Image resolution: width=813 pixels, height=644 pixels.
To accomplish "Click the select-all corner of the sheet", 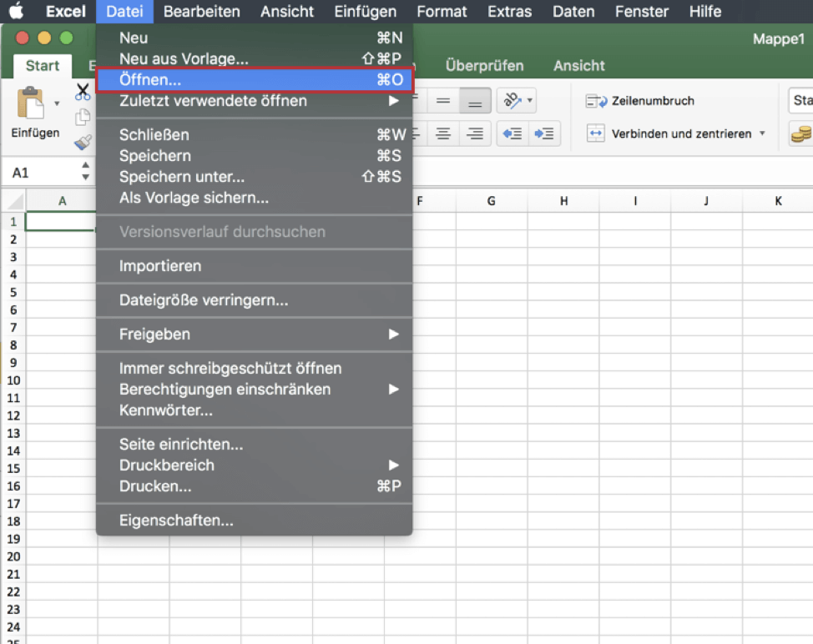I will click(x=14, y=200).
